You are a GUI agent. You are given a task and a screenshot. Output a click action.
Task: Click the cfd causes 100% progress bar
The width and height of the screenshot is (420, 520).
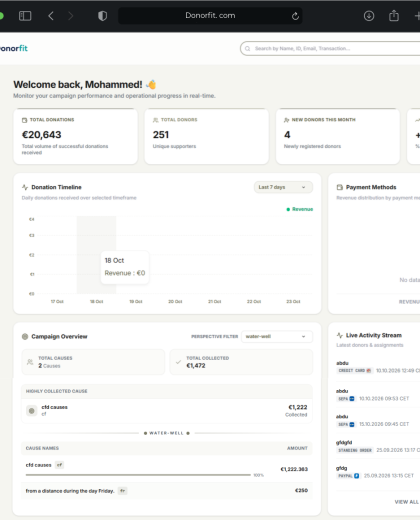(x=138, y=475)
